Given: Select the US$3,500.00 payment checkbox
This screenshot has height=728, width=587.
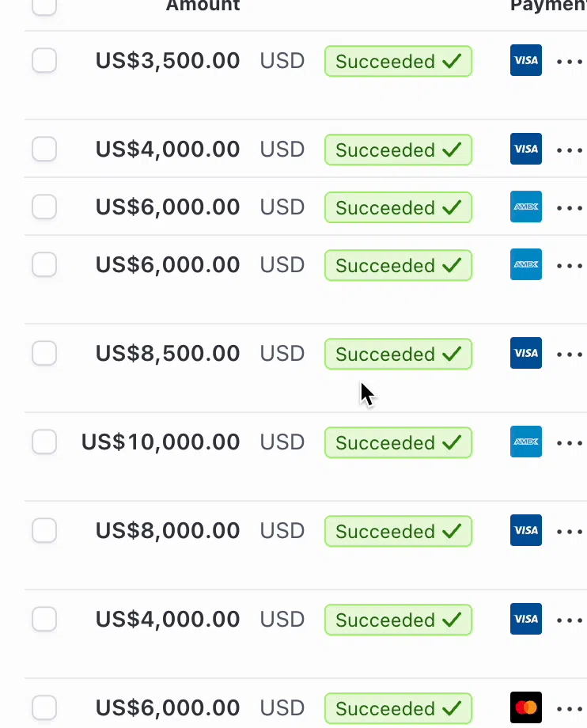Looking at the screenshot, I should pos(44,61).
